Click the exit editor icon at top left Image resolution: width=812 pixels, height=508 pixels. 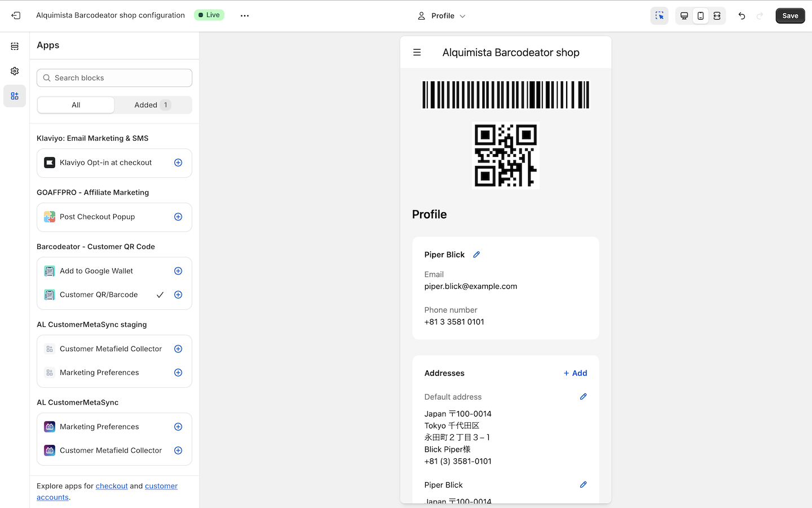pos(16,16)
